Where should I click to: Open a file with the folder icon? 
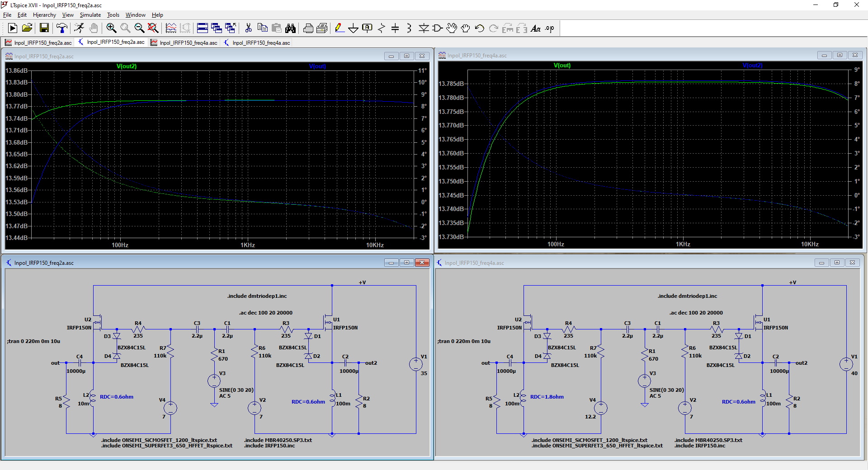pos(27,28)
